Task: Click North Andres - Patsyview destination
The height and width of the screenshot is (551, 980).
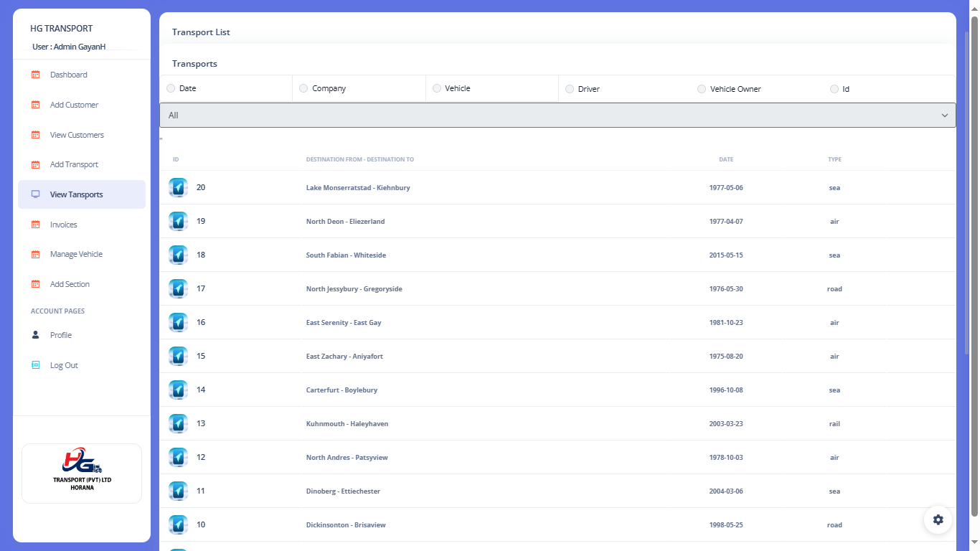Action: 347,458
